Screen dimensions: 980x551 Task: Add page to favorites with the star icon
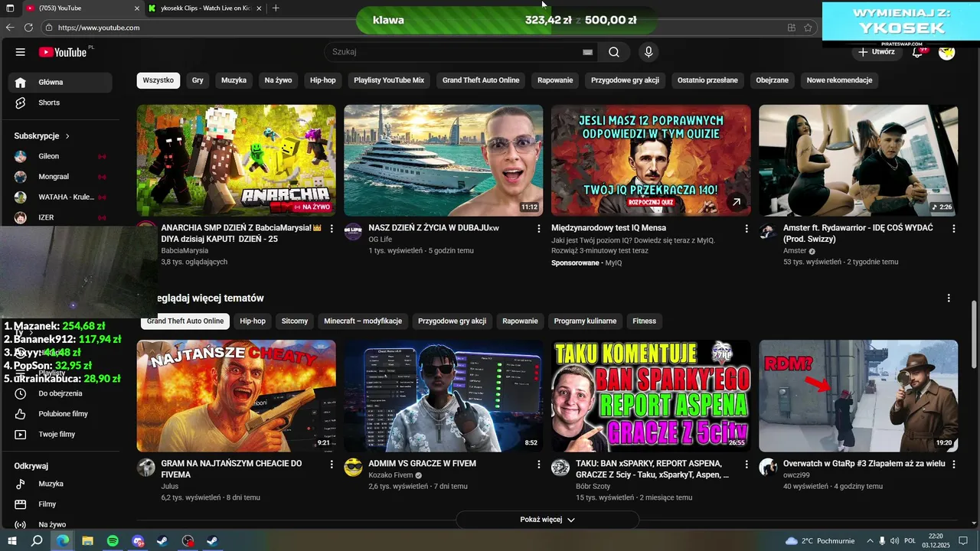click(808, 28)
